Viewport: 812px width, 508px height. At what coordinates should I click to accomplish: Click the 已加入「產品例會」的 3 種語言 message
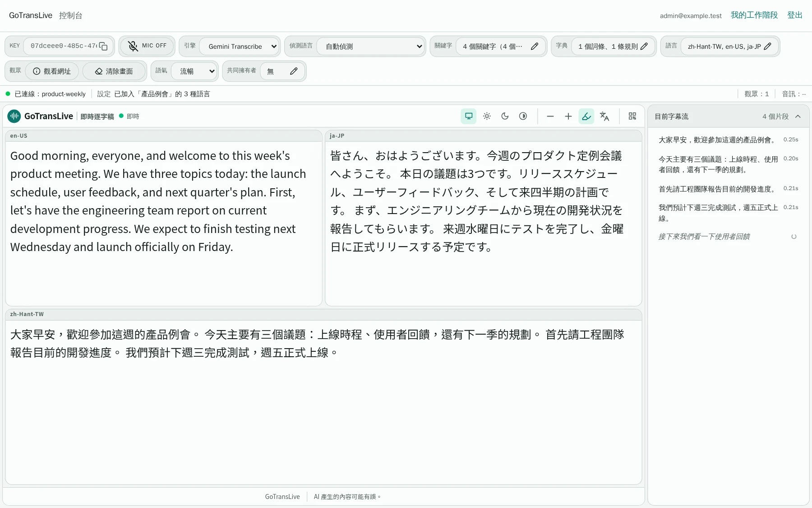pyautogui.click(x=162, y=94)
